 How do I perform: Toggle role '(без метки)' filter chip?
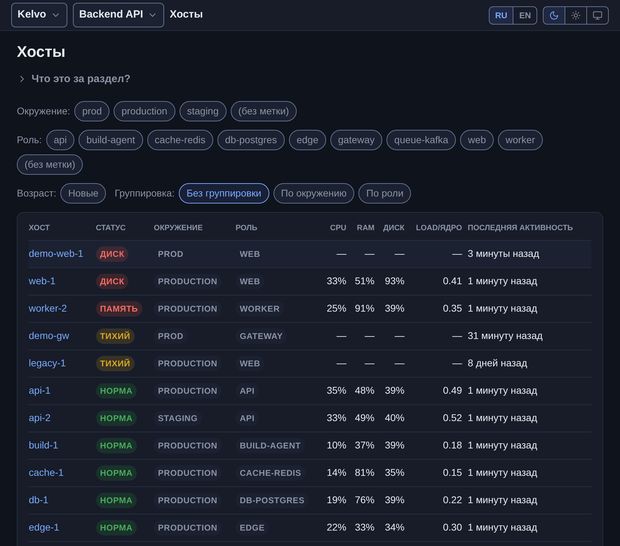[50, 164]
